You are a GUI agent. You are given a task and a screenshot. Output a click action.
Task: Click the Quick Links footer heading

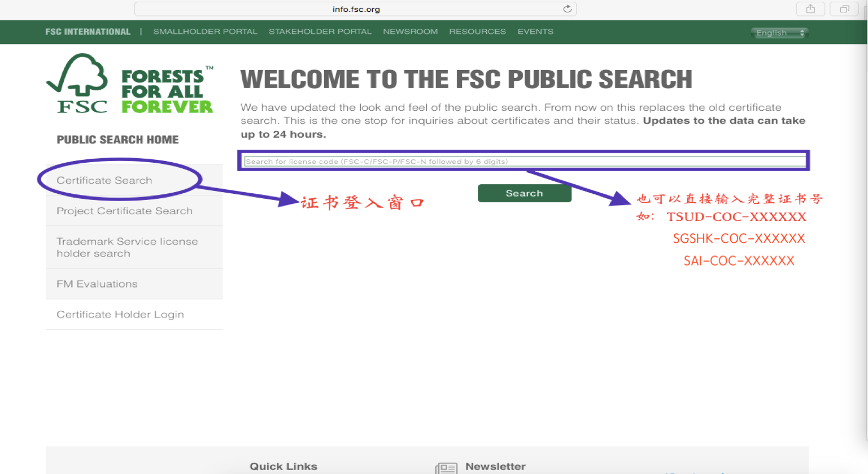(x=283, y=467)
